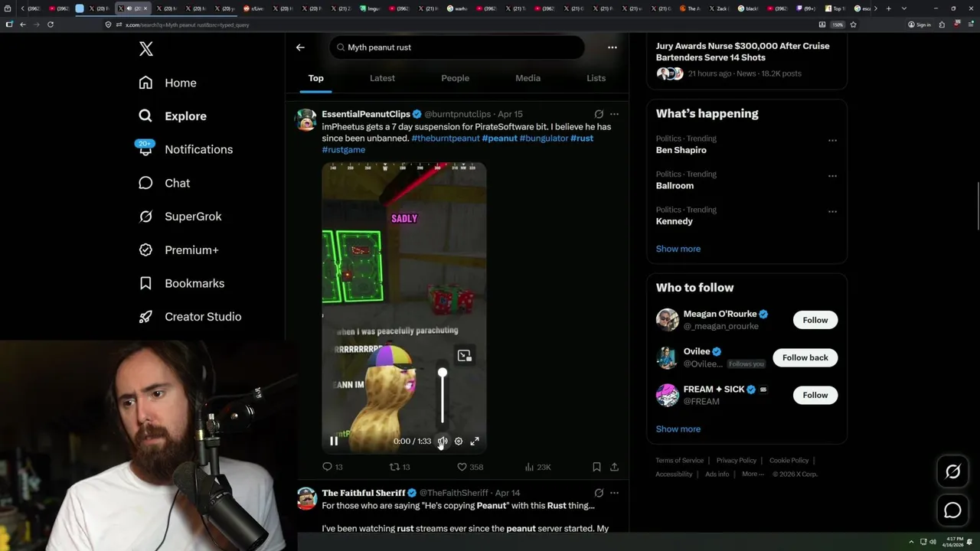This screenshot has width=980, height=551.
Task: Click Grok icon on EssentialPeanutClips post
Action: pos(599,114)
